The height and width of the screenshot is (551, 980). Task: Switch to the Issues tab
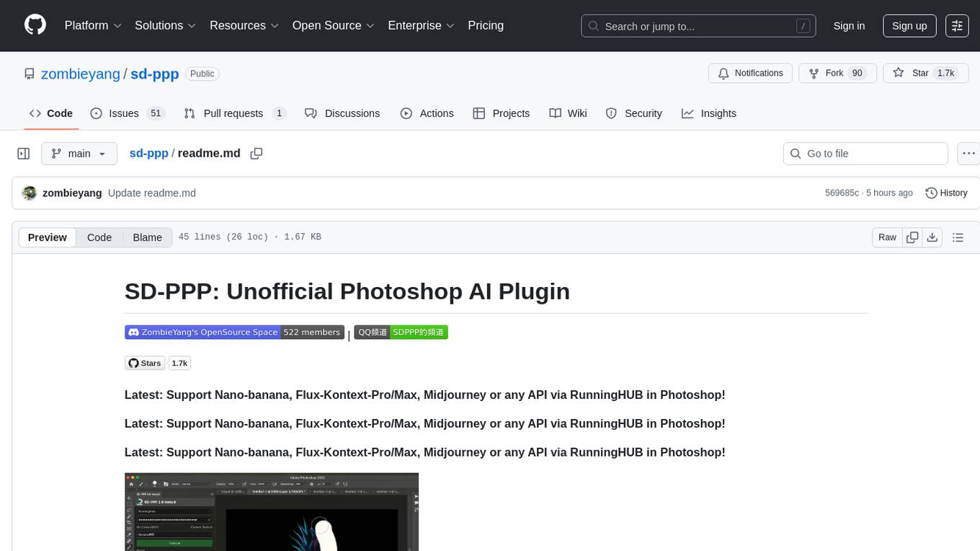(x=128, y=113)
